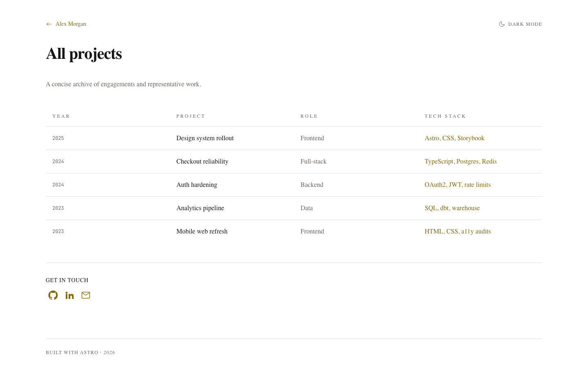Click the 2023 year for Analytics pipeline
Viewport: 588px width, 368px height.
coord(58,208)
